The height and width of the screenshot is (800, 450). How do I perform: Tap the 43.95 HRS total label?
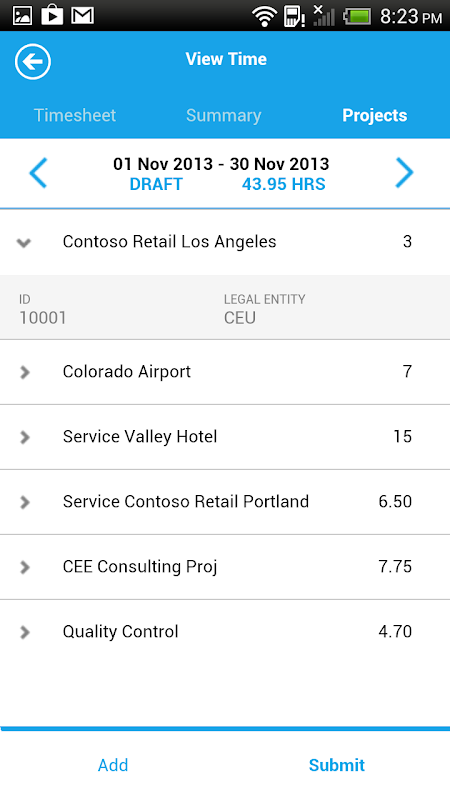point(284,184)
